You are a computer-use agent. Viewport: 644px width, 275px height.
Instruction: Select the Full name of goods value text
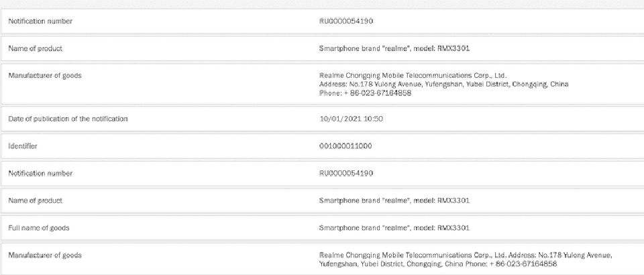tap(394, 228)
